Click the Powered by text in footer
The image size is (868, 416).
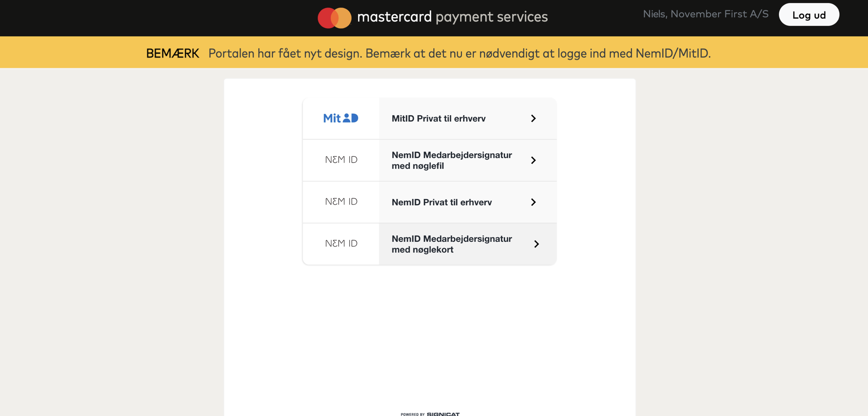pyautogui.click(x=412, y=414)
